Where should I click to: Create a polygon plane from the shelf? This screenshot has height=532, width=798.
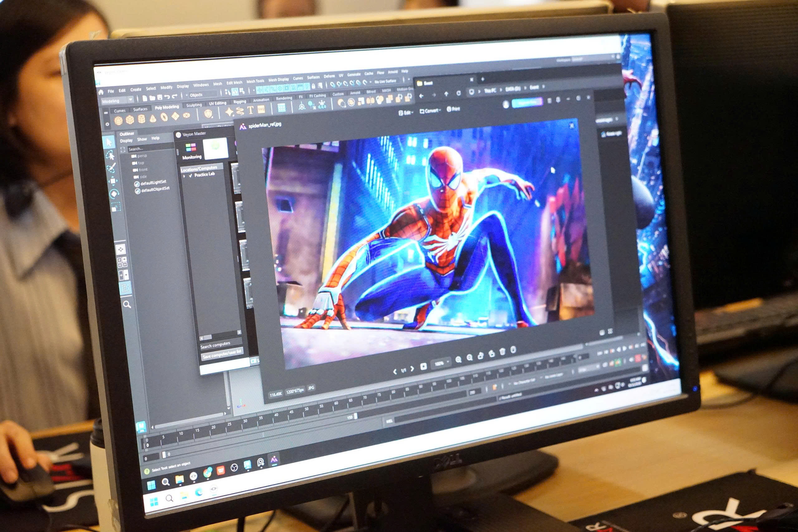pyautogui.click(x=175, y=116)
